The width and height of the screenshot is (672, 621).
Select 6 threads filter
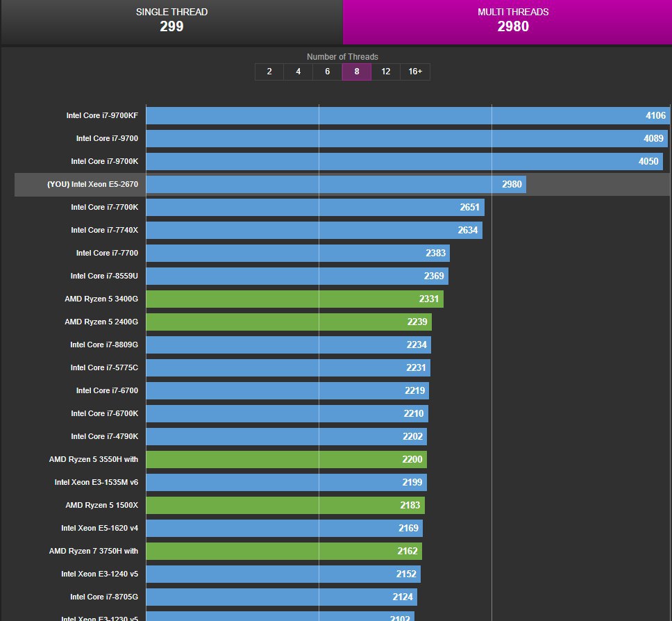pyautogui.click(x=328, y=72)
